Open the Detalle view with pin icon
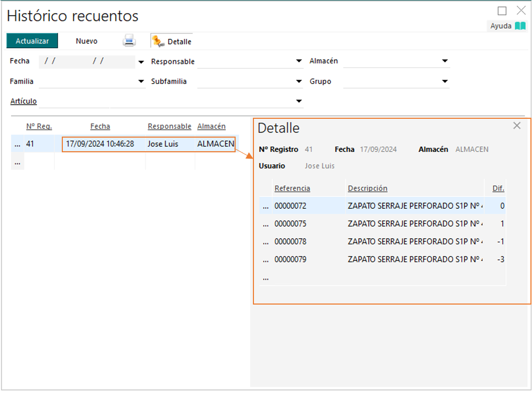Viewport: 532px width, 393px height. (x=172, y=41)
